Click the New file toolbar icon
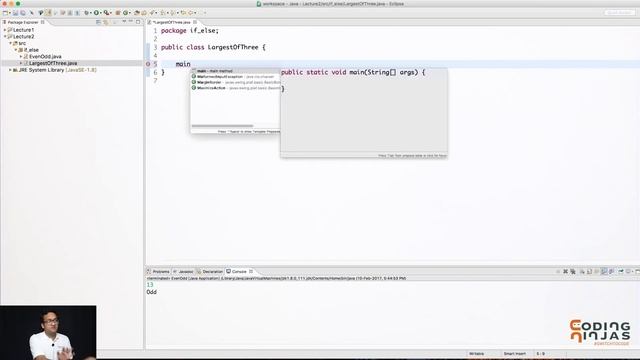Image resolution: width=640 pixels, height=360 pixels. (x=5, y=13)
